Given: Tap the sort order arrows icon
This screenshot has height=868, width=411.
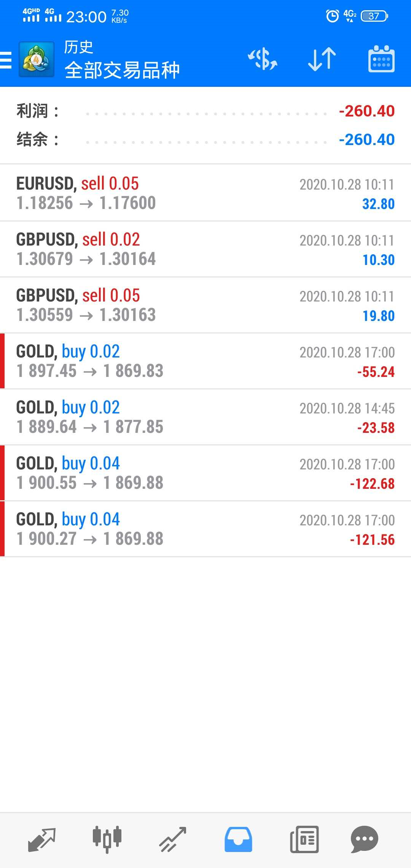Looking at the screenshot, I should click(x=322, y=59).
